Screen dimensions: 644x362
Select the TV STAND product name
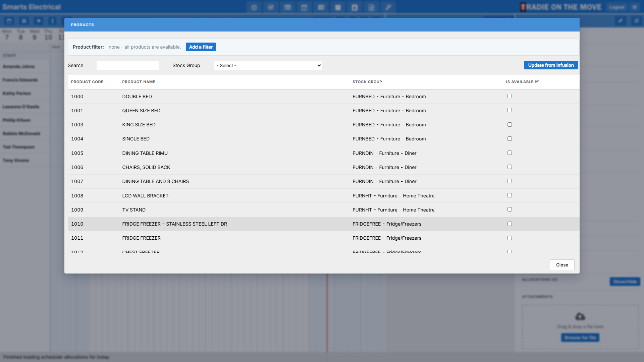[134, 210]
